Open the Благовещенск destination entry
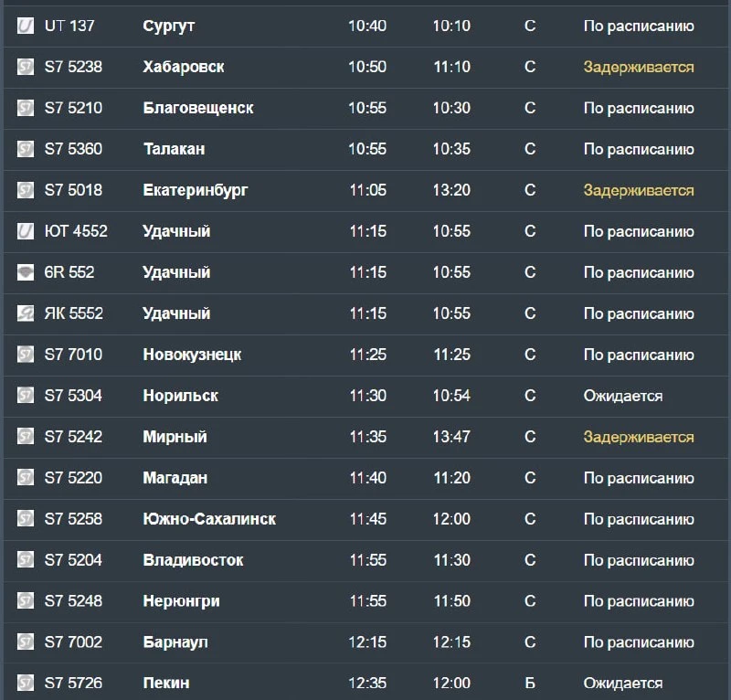 198,108
